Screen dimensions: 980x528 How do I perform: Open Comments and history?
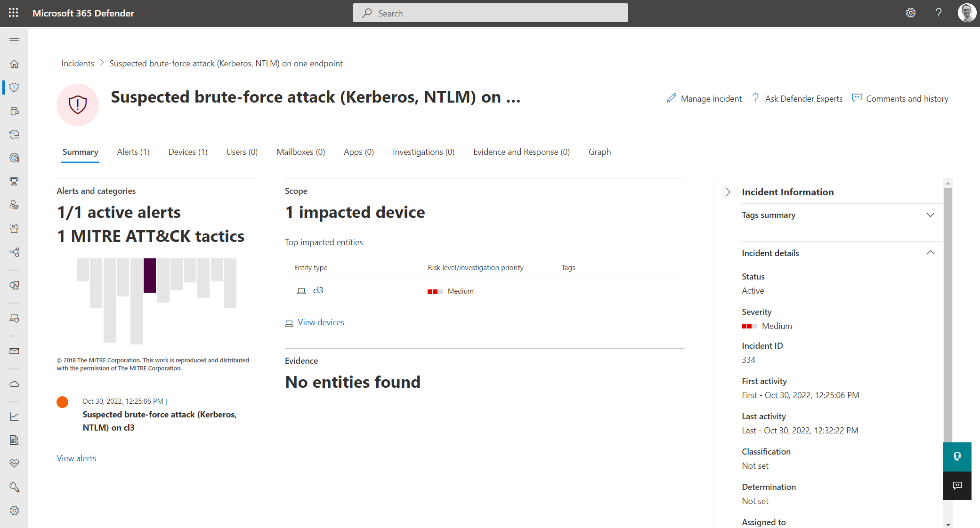click(x=900, y=99)
